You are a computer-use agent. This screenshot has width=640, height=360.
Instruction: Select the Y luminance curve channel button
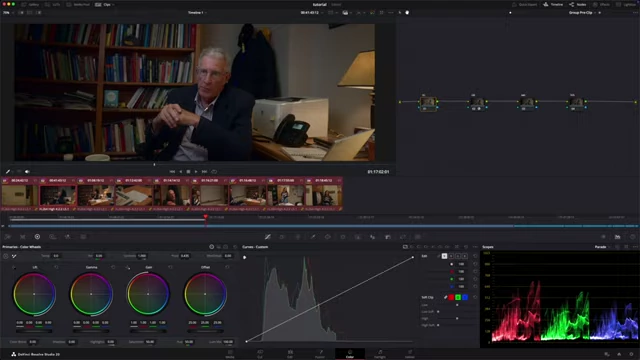tap(444, 256)
